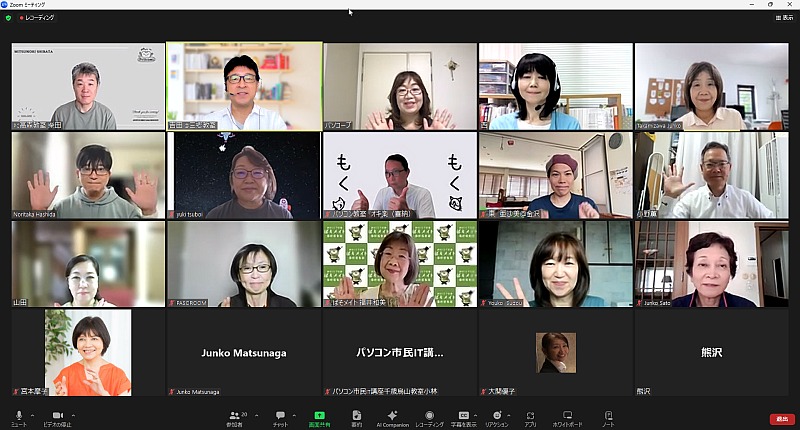This screenshot has width=800, height=430.
Task: Open the チャット chat panel
Action: pos(280,416)
